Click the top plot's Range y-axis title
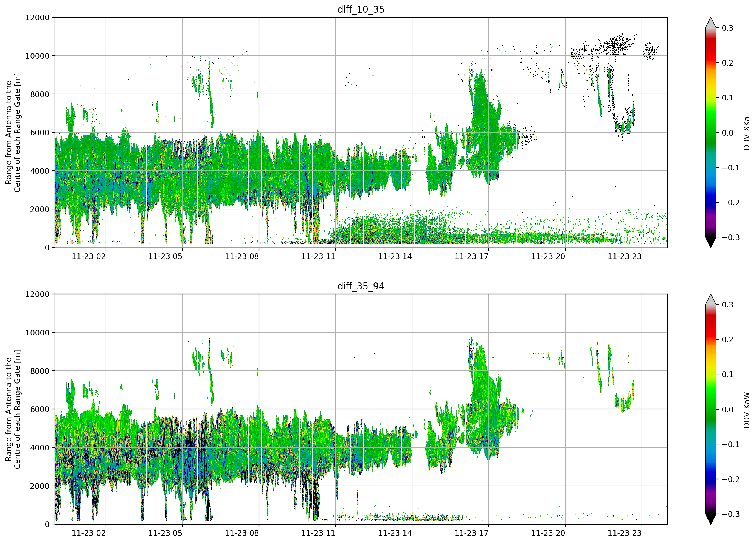Screen dimensions: 756x543 click(13, 132)
